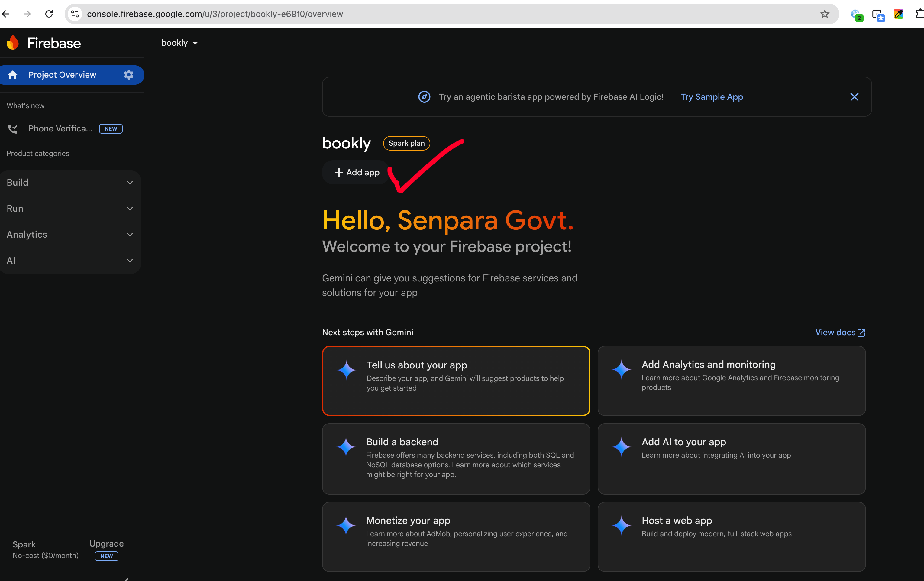Viewport: 924px width, 581px height.
Task: Reload the page in the browser
Action: coord(49,14)
